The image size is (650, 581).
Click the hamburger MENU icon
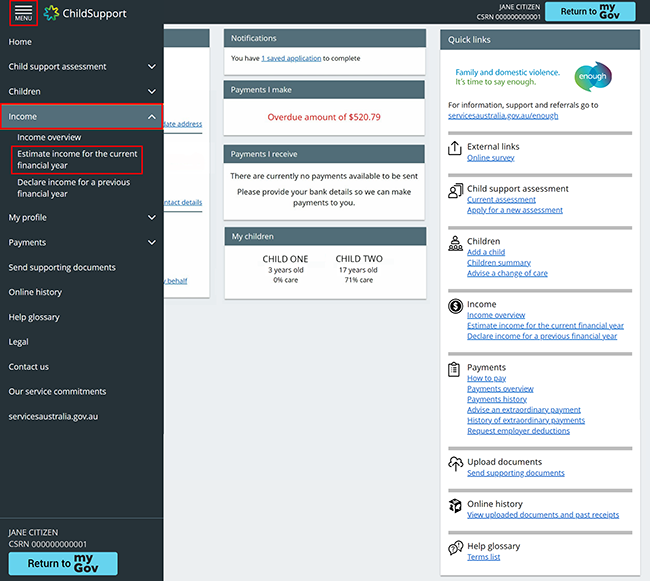pos(23,13)
